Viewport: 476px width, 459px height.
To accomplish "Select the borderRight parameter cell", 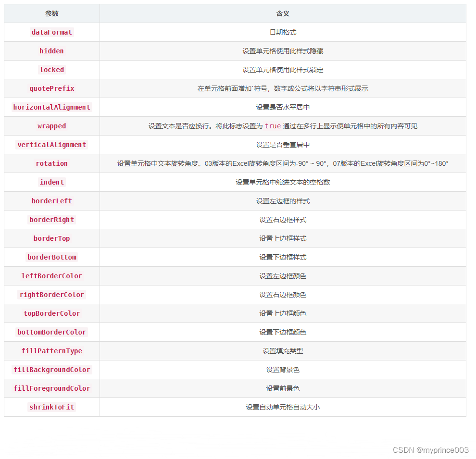I will pyautogui.click(x=51, y=220).
